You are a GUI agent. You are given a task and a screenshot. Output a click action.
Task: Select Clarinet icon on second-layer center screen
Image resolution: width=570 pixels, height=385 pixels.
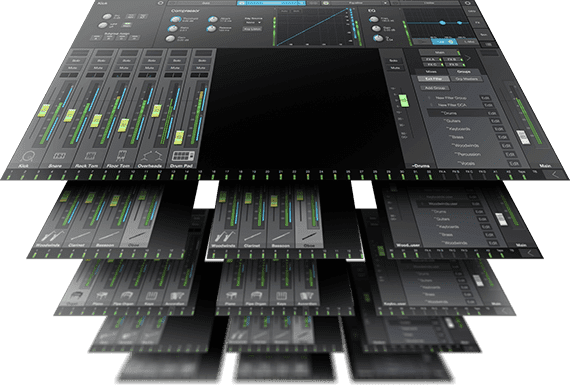tap(252, 237)
